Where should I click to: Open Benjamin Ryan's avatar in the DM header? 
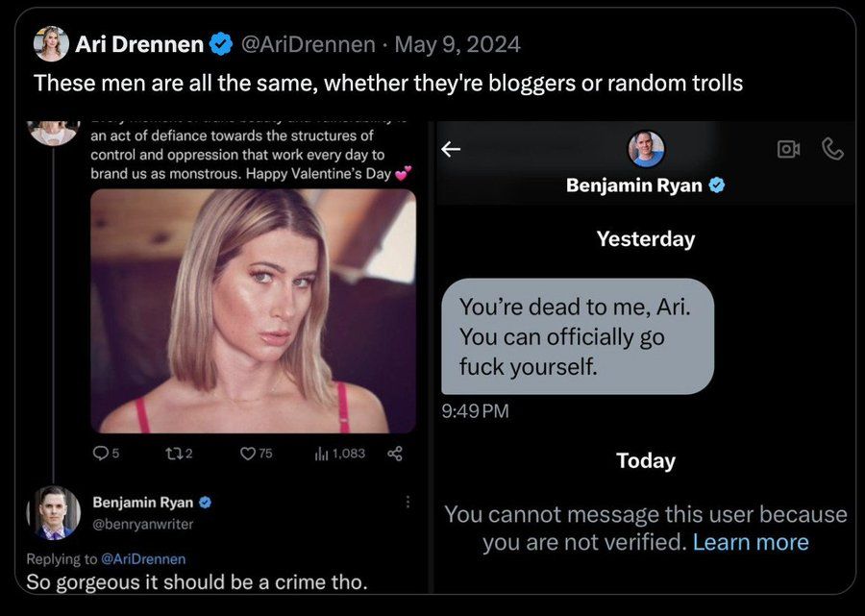[646, 148]
